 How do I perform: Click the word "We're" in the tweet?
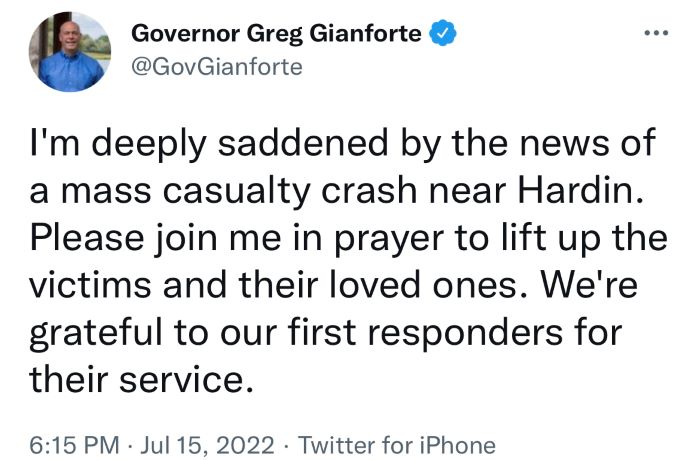[x=589, y=285]
